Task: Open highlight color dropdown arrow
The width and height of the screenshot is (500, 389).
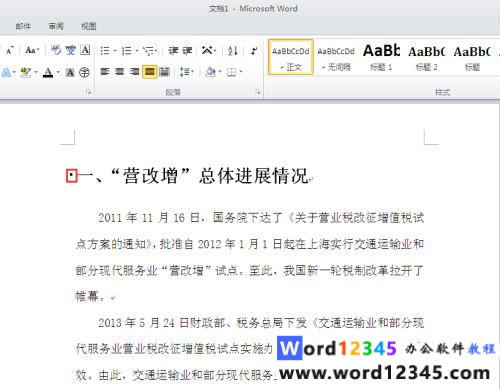Action: (36, 72)
